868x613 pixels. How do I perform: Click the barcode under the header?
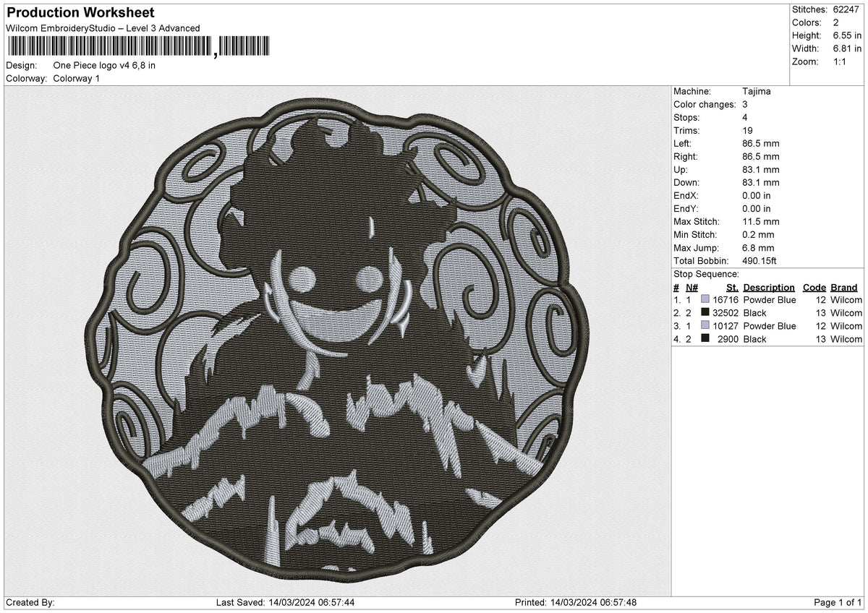click(x=137, y=47)
